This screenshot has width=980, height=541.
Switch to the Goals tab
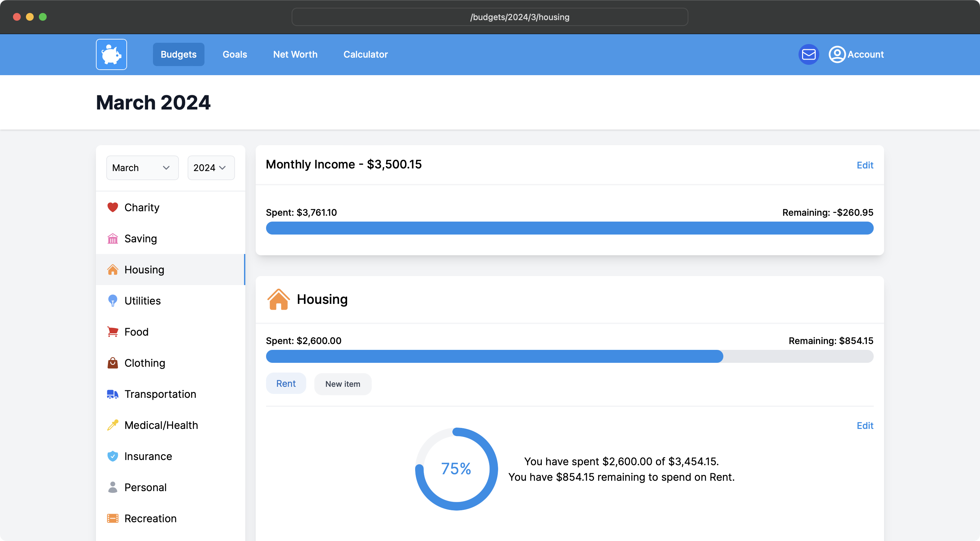235,54
